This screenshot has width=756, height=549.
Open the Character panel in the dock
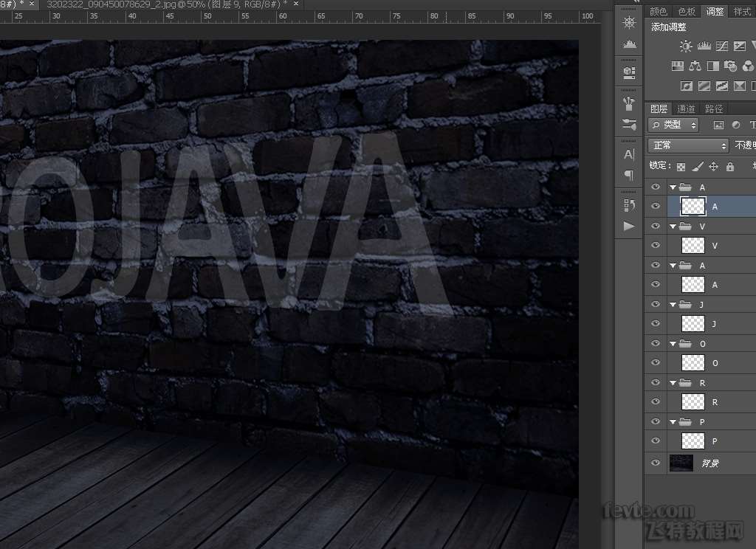pos(629,154)
